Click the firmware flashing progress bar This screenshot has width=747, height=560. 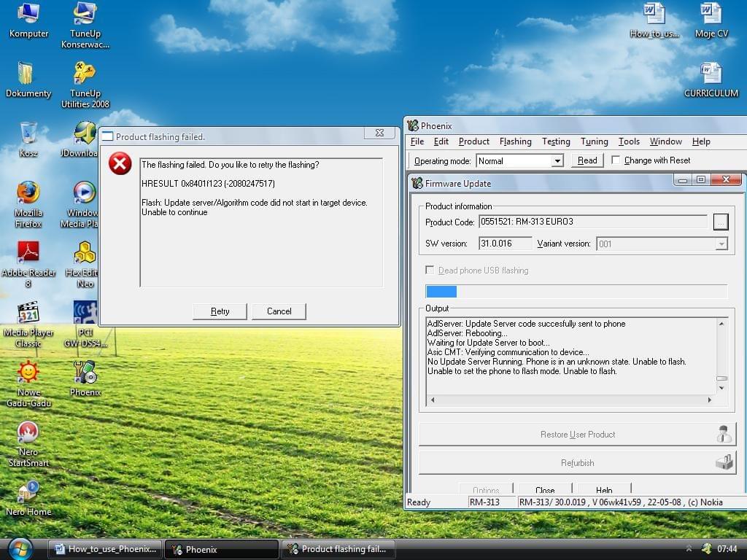pos(576,292)
